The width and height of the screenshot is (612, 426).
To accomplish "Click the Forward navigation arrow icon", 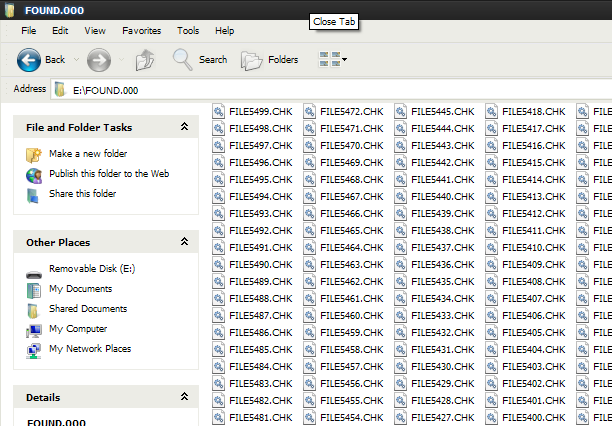I will pos(99,60).
